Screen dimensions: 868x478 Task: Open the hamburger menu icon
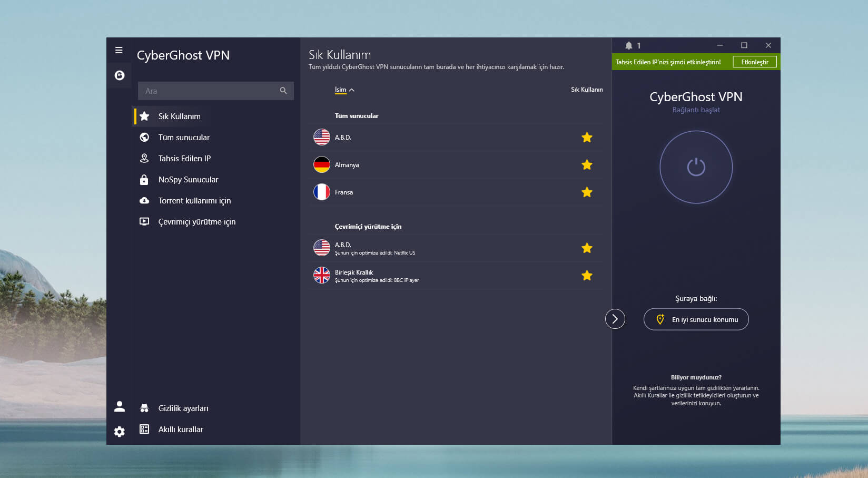tap(119, 50)
